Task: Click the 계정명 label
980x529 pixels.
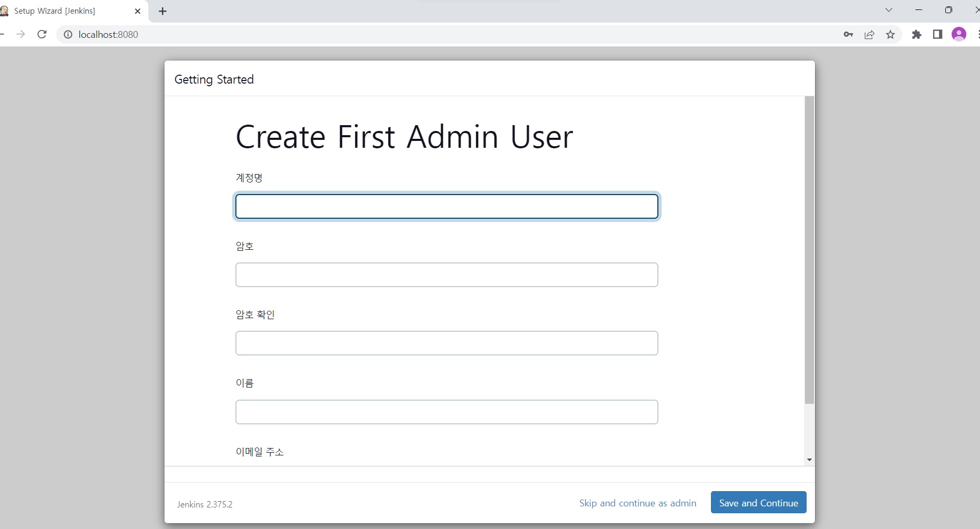Action: coord(249,178)
